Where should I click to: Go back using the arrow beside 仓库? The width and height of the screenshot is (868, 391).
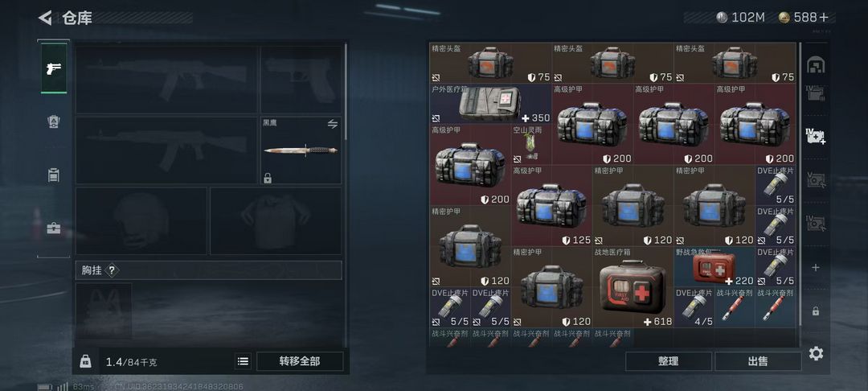point(45,18)
